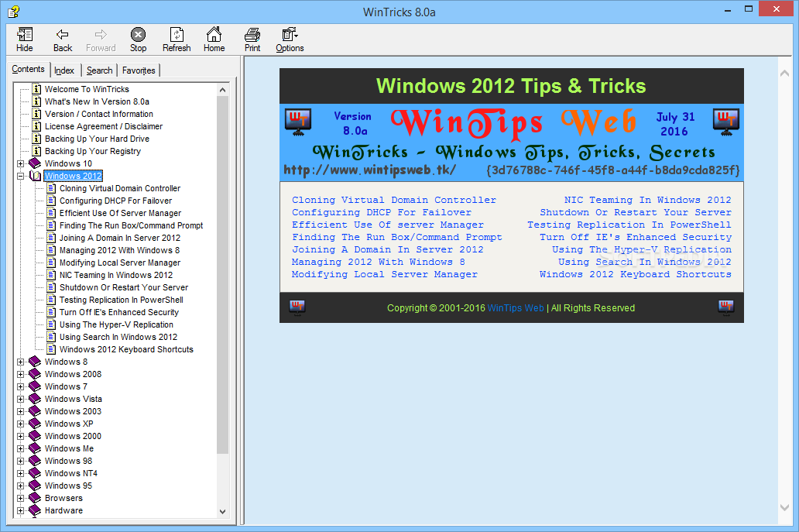Click the monitor logo right of July 31 2016

726,122
